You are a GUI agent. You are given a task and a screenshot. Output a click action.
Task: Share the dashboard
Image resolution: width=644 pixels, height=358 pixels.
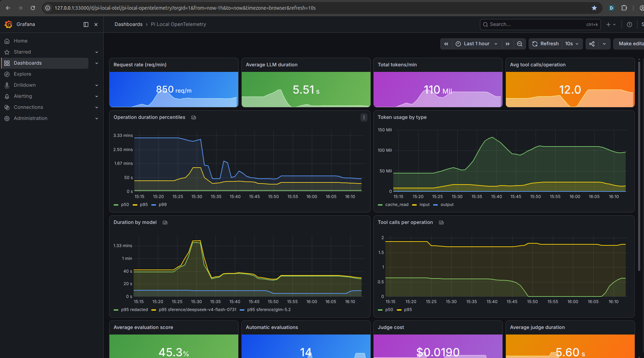point(592,44)
